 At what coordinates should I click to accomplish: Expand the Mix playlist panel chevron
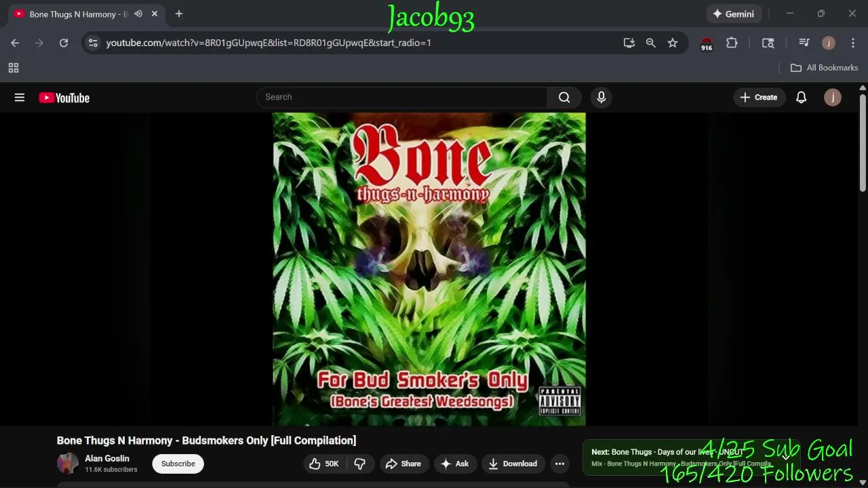click(787, 457)
